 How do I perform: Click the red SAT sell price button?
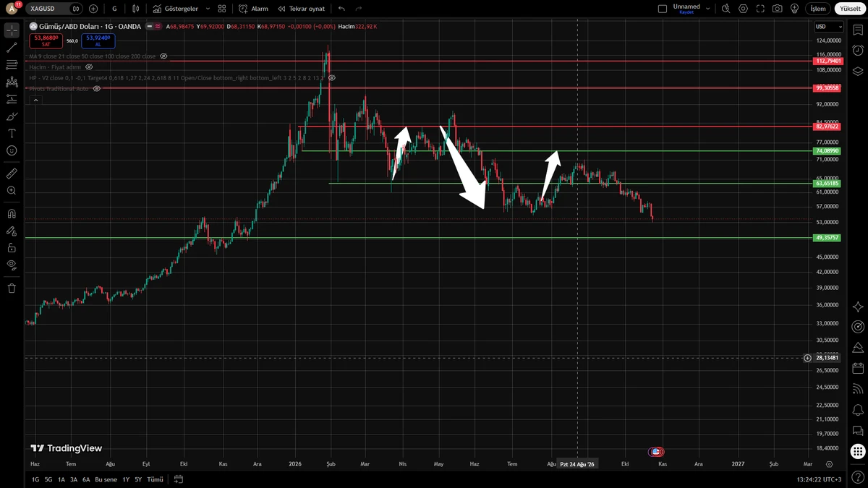[x=46, y=41]
